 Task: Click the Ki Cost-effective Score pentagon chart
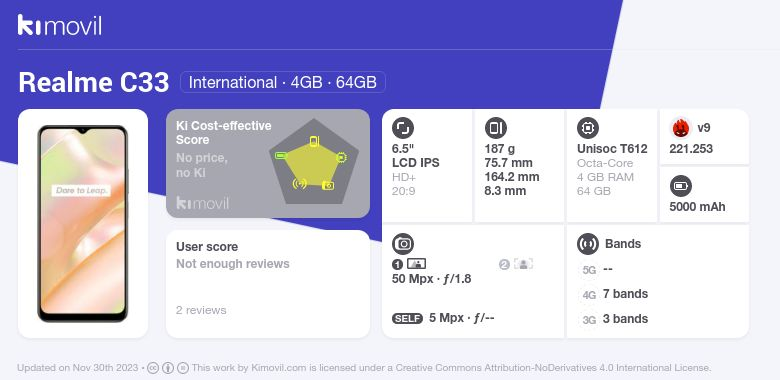[314, 162]
